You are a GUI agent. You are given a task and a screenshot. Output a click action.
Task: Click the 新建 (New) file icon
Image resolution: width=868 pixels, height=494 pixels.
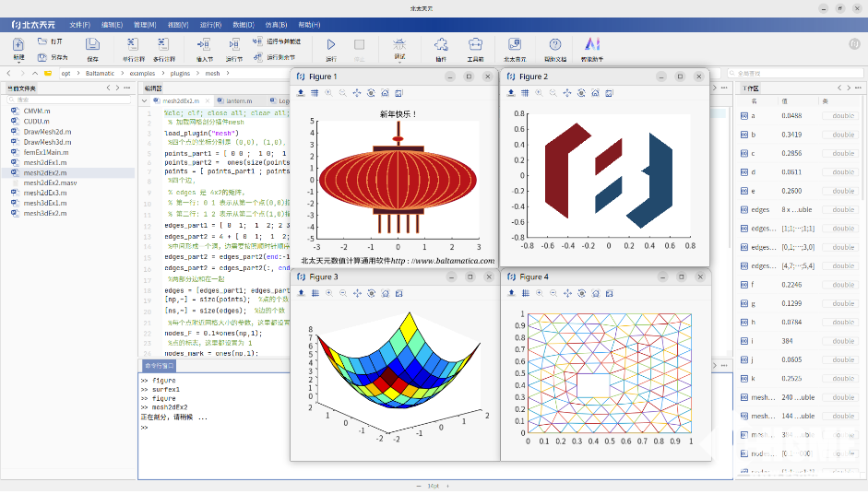[x=18, y=44]
